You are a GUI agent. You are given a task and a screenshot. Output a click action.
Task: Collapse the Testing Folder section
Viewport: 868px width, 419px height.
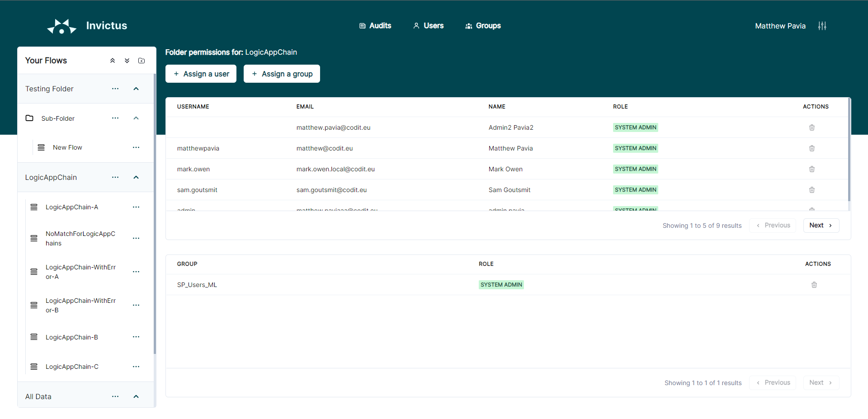(x=136, y=89)
